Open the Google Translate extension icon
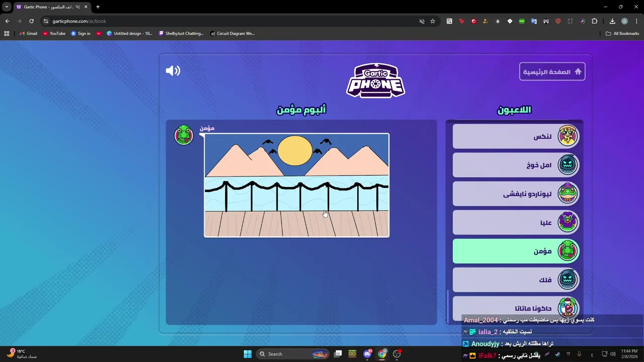This screenshot has height=362, width=644. click(x=534, y=21)
